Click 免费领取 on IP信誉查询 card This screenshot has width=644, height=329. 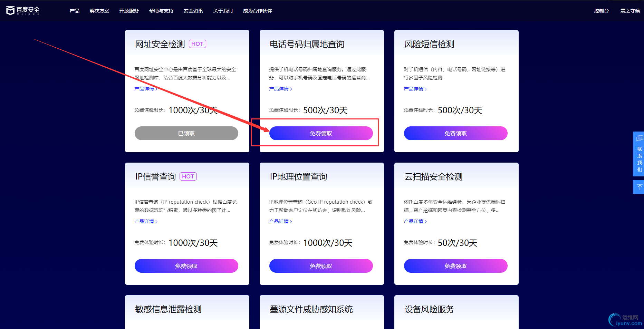pos(186,265)
